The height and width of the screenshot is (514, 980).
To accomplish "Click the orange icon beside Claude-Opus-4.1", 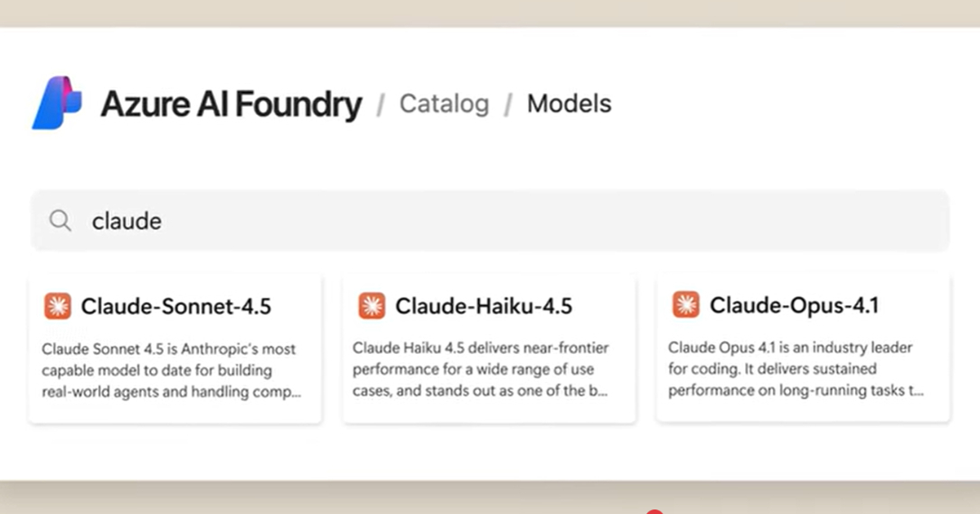I will click(x=685, y=305).
